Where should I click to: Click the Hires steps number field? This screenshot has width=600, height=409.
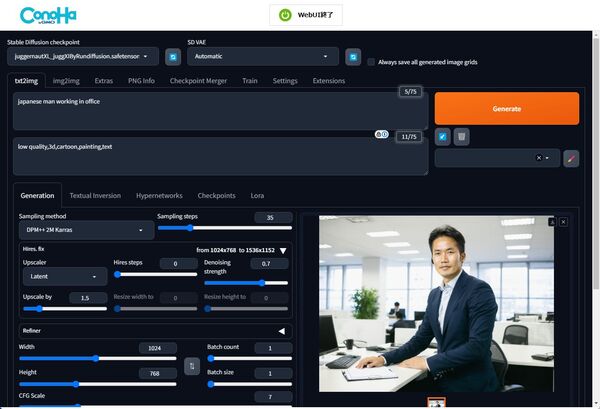178,264
